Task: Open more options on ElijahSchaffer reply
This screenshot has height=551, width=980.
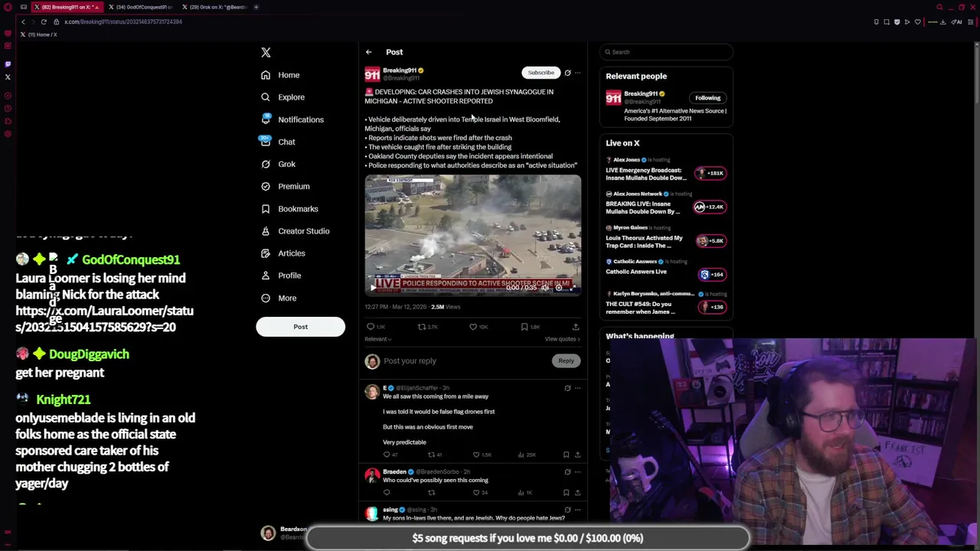Action: [578, 388]
